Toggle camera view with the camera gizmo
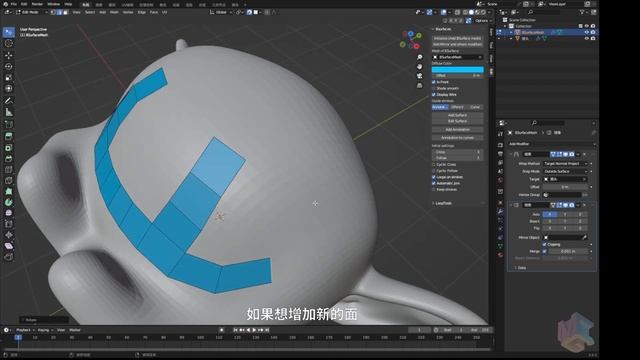Image resolution: width=640 pixels, height=360 pixels. 419,76
